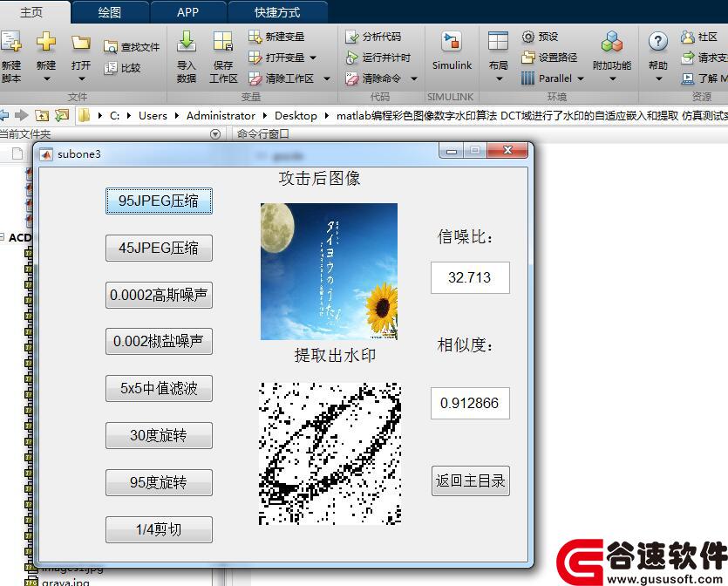The image size is (728, 586).
Task: Switch to the 快捷方式 tab
Action: 277,12
